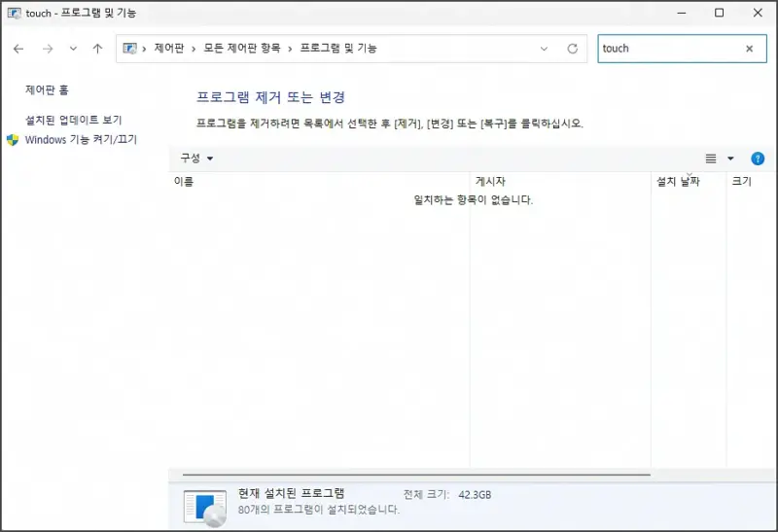Expand the chevron after 제어판 breadcrumb
This screenshot has width=778, height=532.
click(194, 49)
